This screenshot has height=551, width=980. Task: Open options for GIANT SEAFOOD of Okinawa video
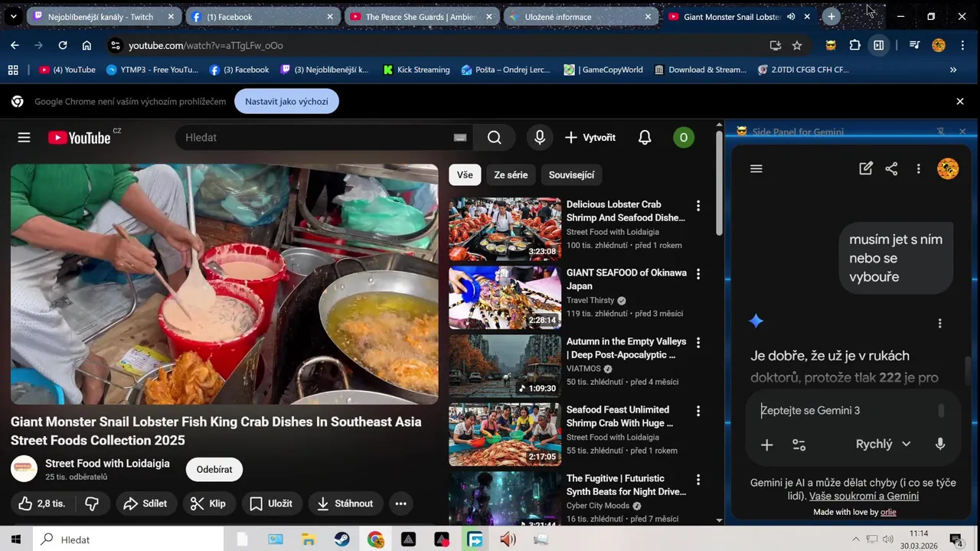point(697,274)
